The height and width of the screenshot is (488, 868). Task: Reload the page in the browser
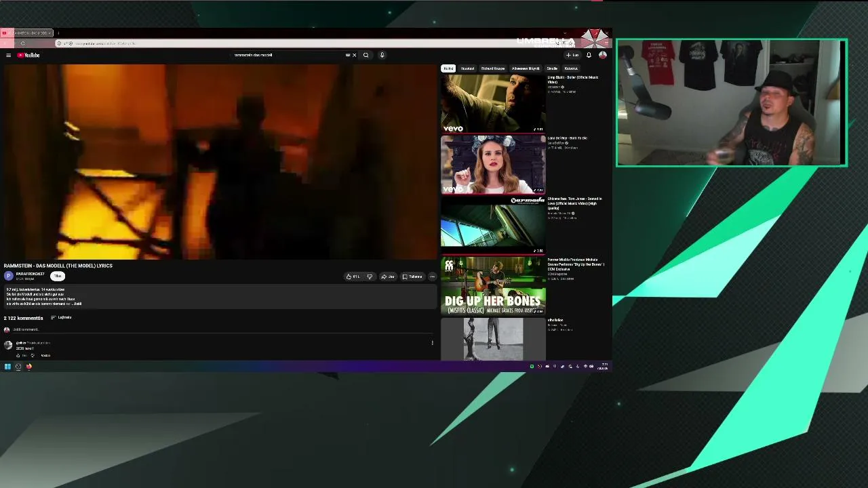22,43
